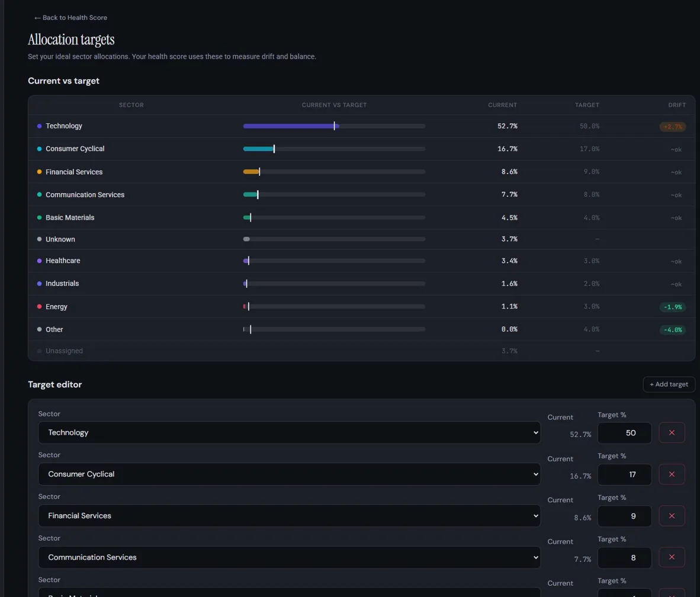Click the Technology allocation progress bar
Viewport: 700px width, 597px height.
click(333, 126)
